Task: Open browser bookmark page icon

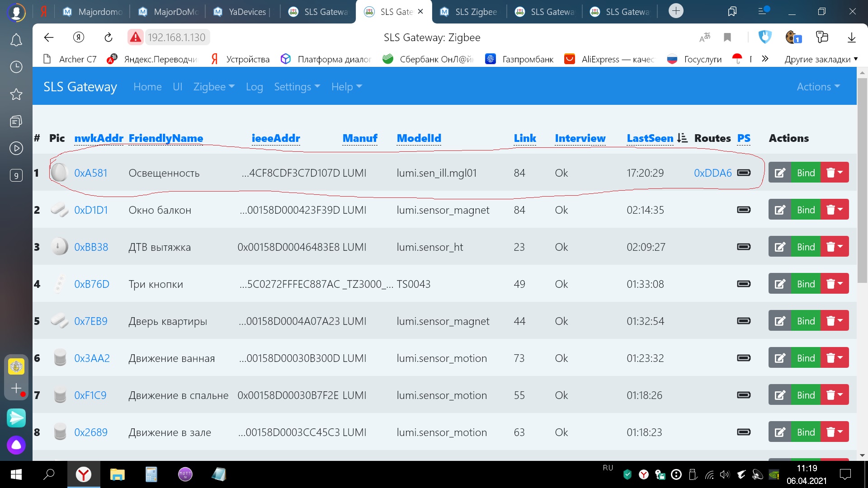Action: [x=727, y=38]
